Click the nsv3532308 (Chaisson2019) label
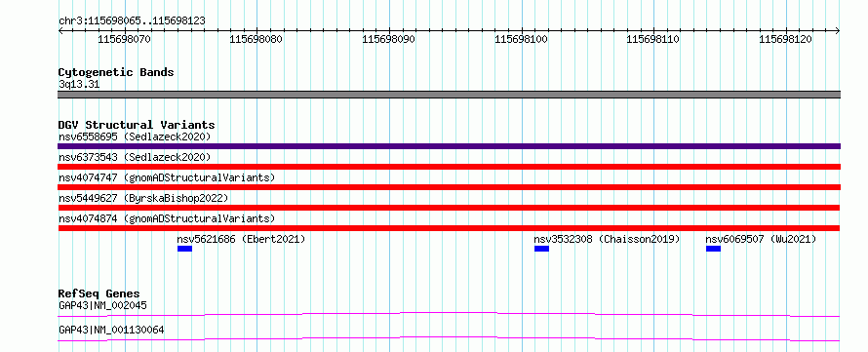 (607, 239)
